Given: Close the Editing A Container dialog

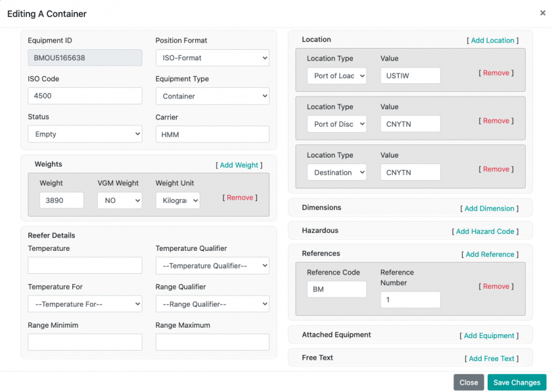Looking at the screenshot, I should pyautogui.click(x=468, y=382).
